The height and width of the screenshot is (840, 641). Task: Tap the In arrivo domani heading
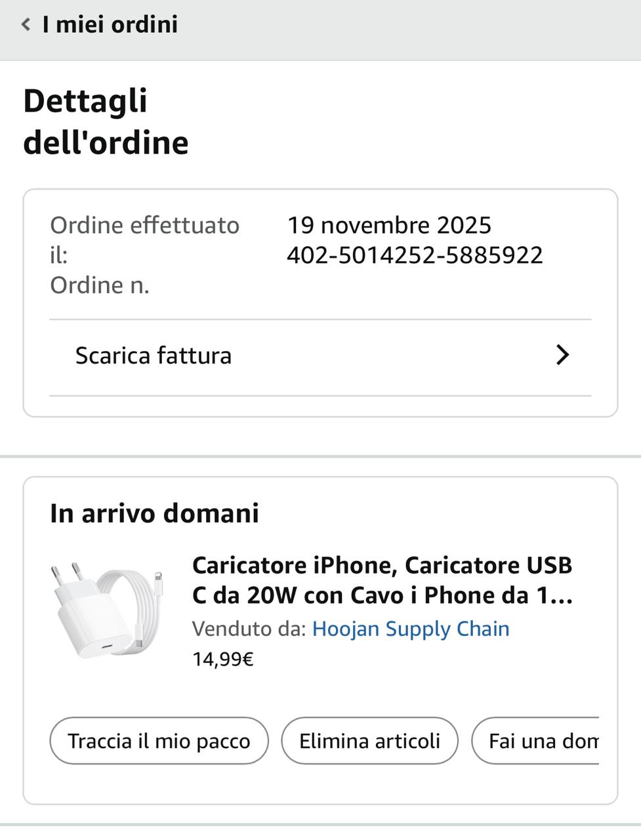point(154,513)
